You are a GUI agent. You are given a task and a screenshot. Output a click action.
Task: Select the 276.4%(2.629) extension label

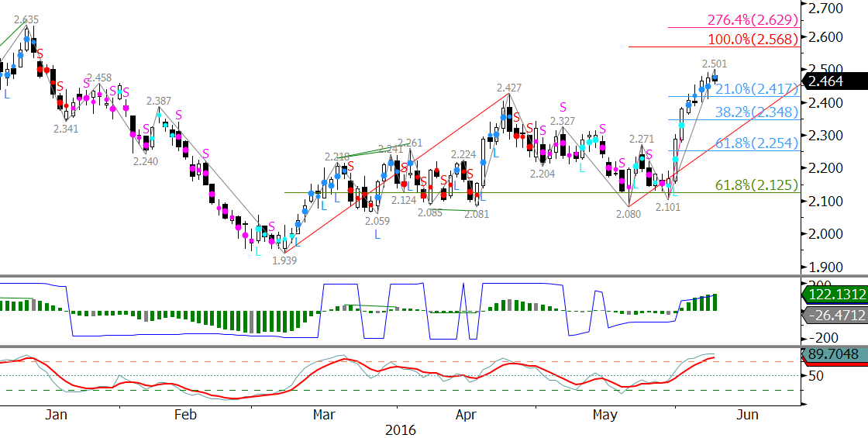coord(753,20)
